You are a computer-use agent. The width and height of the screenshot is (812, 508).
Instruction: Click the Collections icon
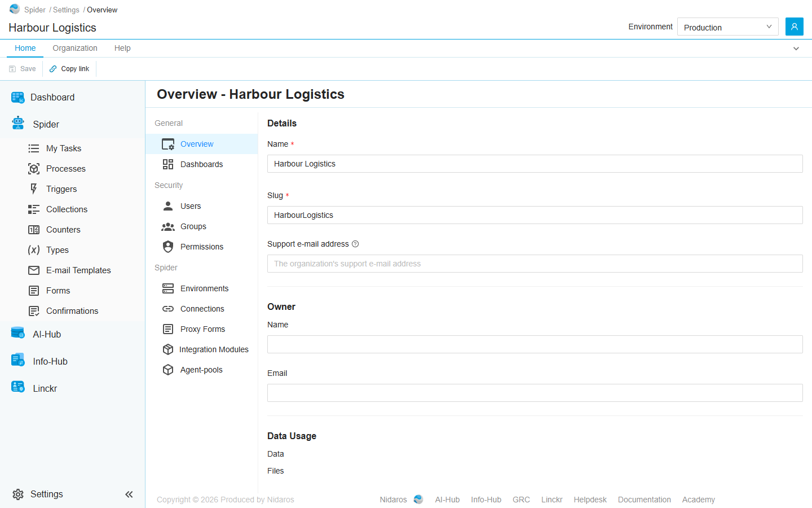[34, 209]
